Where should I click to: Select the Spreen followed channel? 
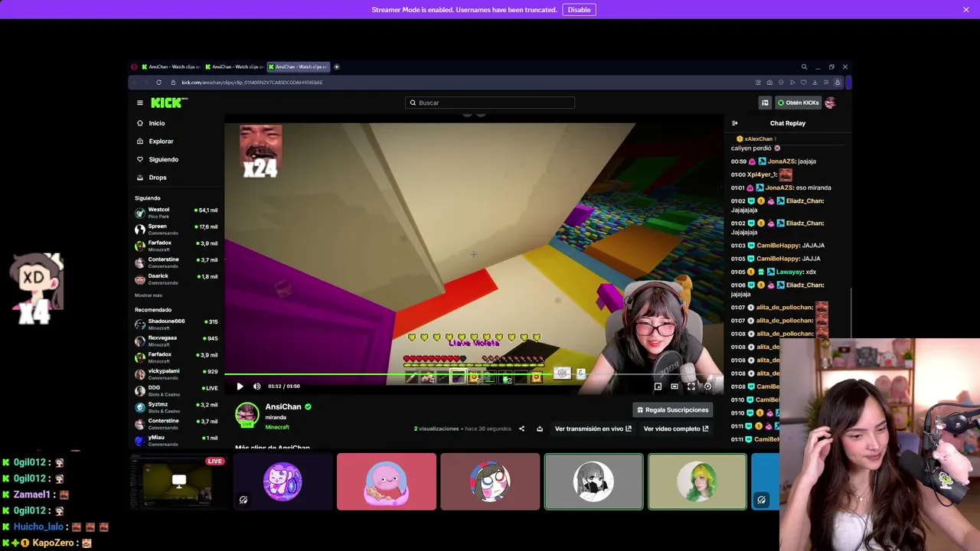point(177,230)
